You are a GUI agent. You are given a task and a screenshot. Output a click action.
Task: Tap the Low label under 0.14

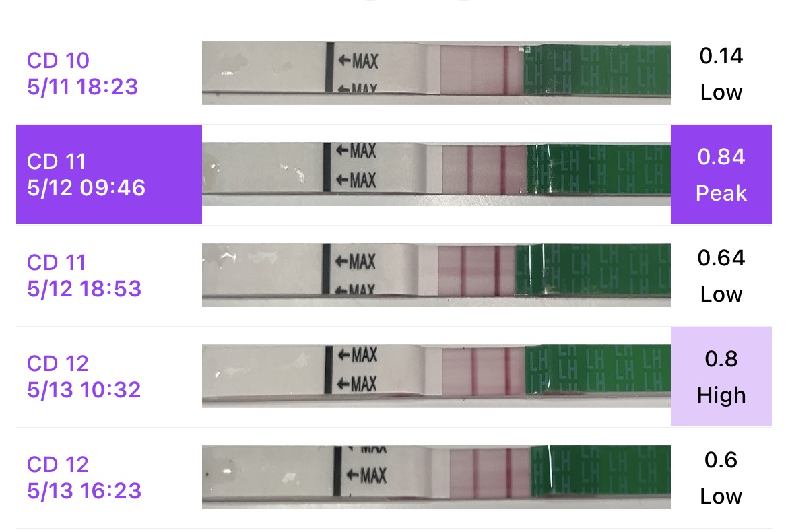pyautogui.click(x=721, y=92)
